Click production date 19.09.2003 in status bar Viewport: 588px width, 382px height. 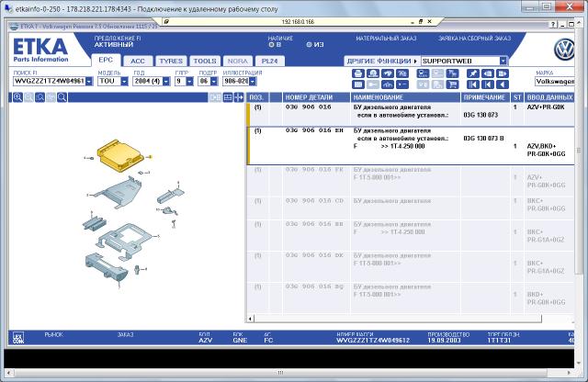pos(444,341)
